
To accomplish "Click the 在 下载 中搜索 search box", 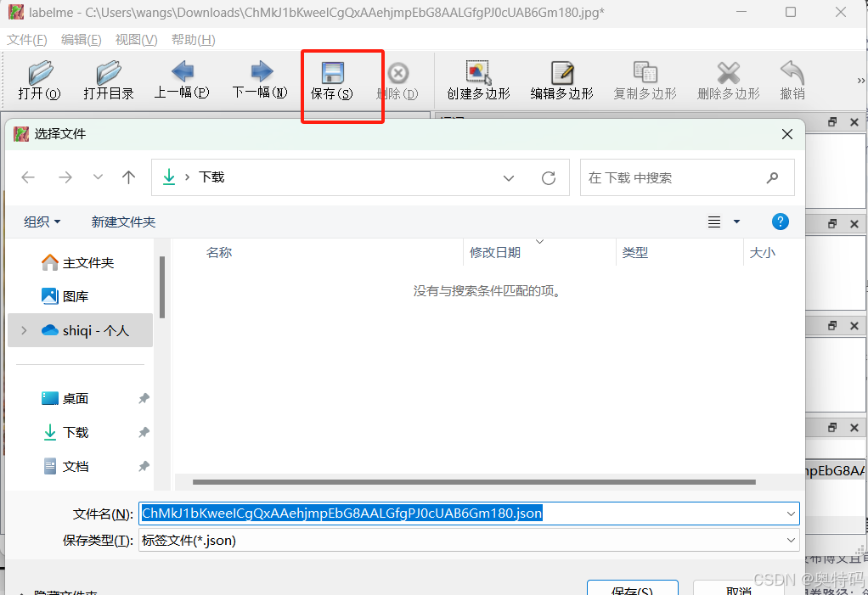I will [x=687, y=177].
